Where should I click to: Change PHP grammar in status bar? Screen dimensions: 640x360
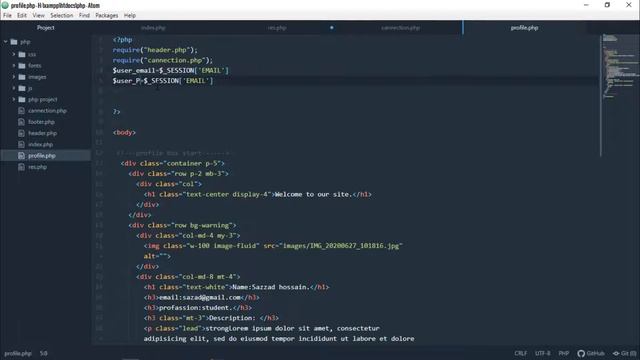pos(564,353)
